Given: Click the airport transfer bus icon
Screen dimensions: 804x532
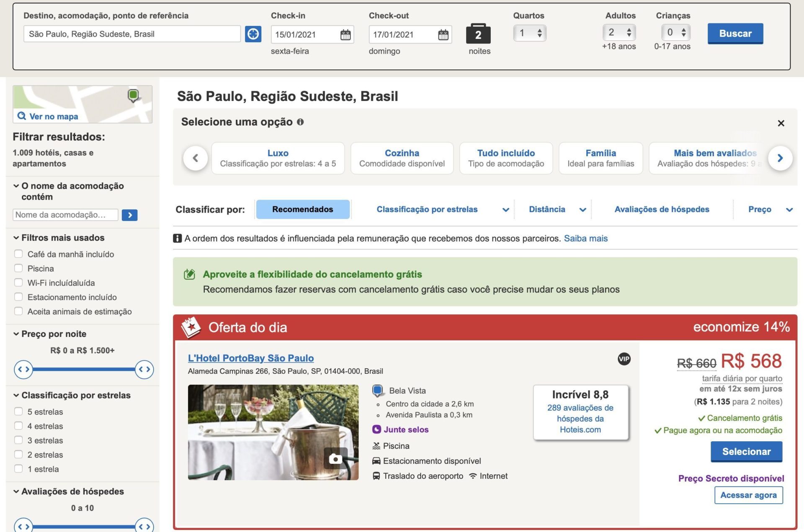Looking at the screenshot, I should click(376, 476).
